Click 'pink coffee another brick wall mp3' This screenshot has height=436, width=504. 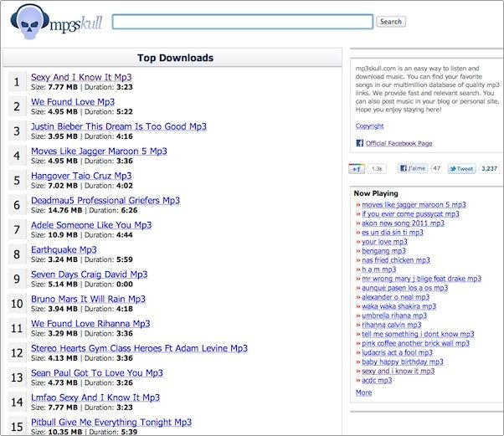(415, 343)
